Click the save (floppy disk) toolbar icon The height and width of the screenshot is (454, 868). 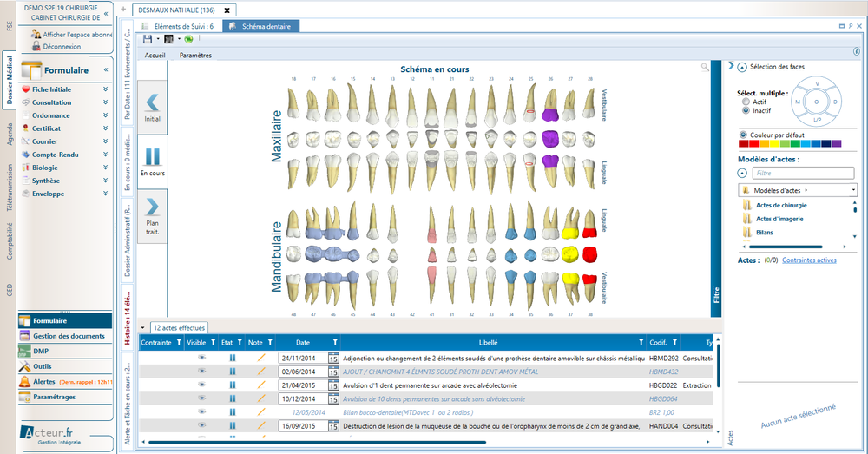148,39
